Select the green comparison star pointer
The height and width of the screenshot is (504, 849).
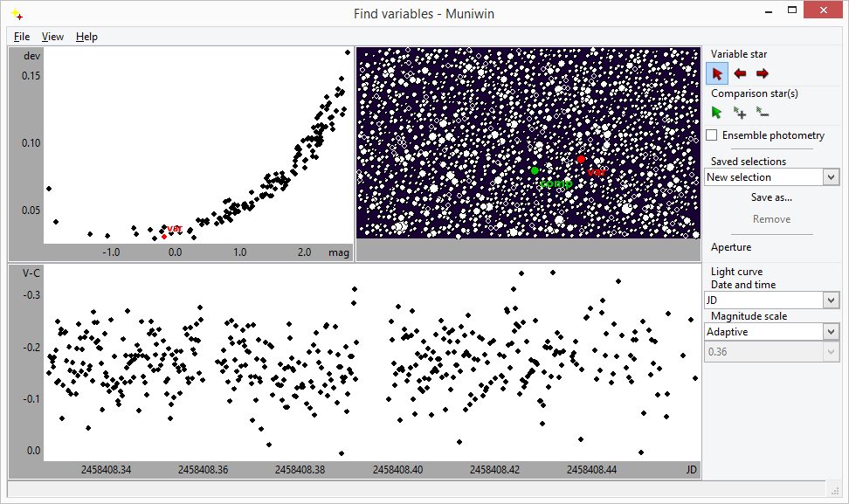pos(717,113)
